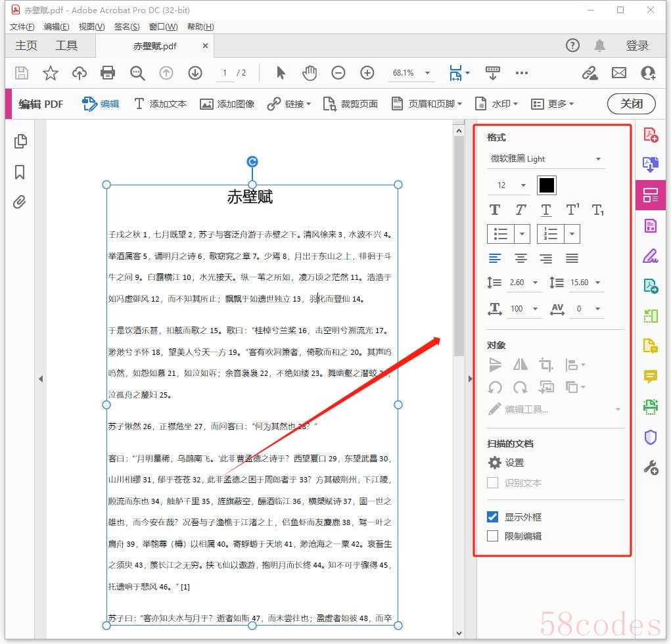Apply underline text formatting
671x644 pixels.
point(546,210)
